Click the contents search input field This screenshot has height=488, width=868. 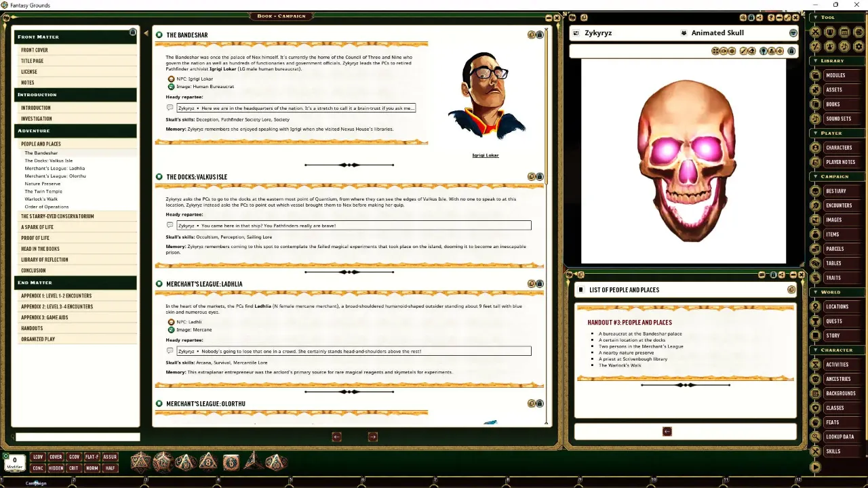(77, 437)
